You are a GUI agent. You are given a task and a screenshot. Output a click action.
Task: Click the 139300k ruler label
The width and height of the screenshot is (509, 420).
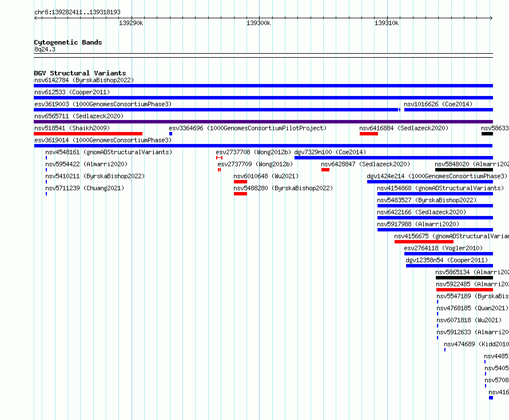(259, 23)
